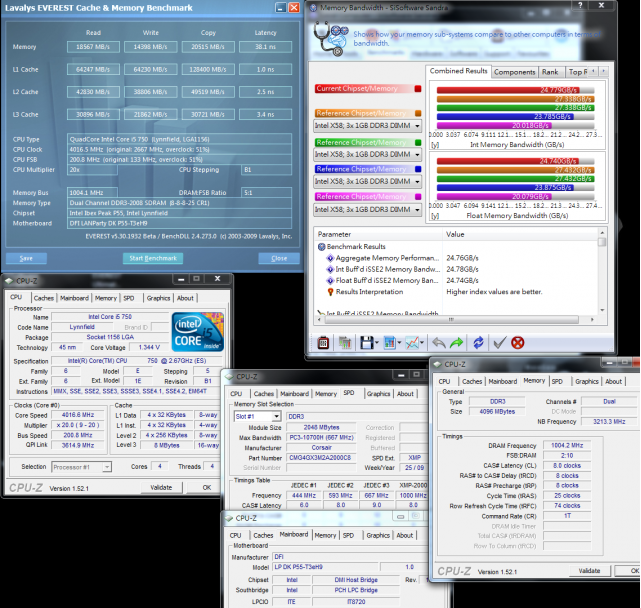Click the vertical scrollbar down arrow in Sandra results
This screenshot has width=641, height=608.
coord(602,310)
